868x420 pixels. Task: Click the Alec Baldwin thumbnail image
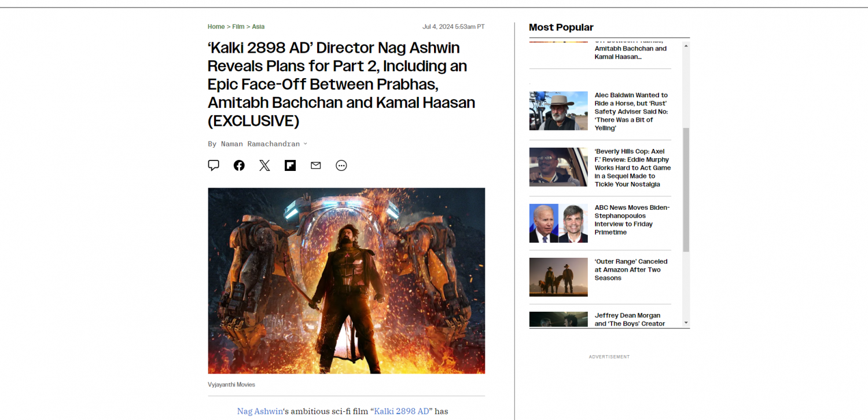(558, 111)
